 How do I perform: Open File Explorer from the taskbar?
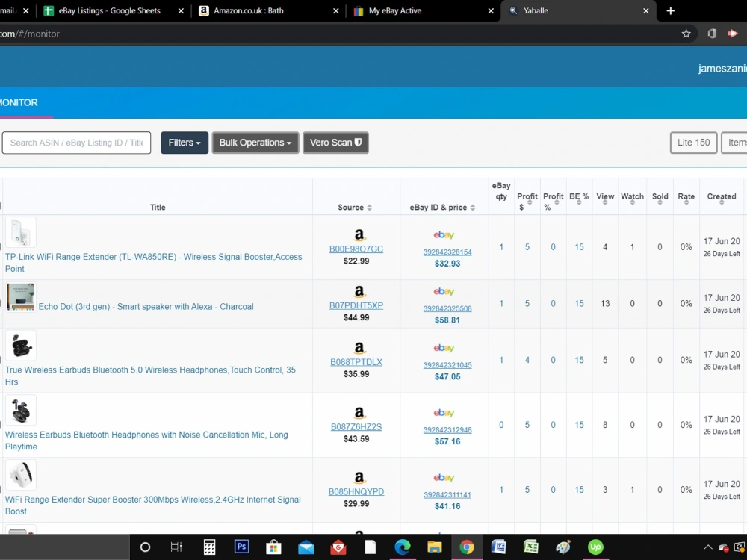(x=435, y=547)
